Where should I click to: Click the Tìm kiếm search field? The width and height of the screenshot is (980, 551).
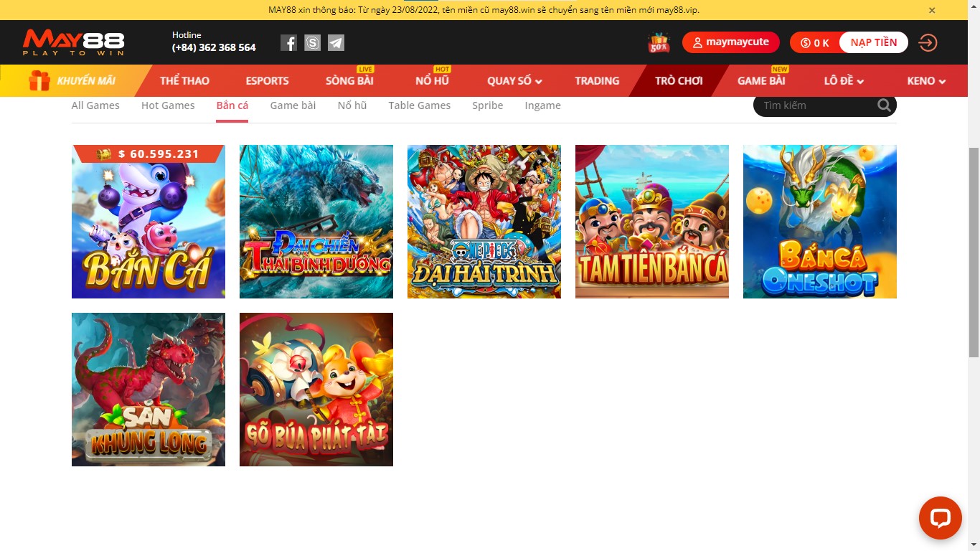(814, 105)
